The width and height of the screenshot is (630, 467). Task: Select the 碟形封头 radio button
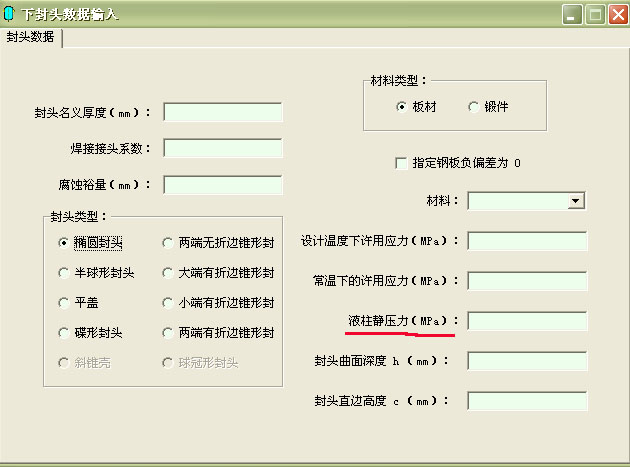pyautogui.click(x=65, y=332)
